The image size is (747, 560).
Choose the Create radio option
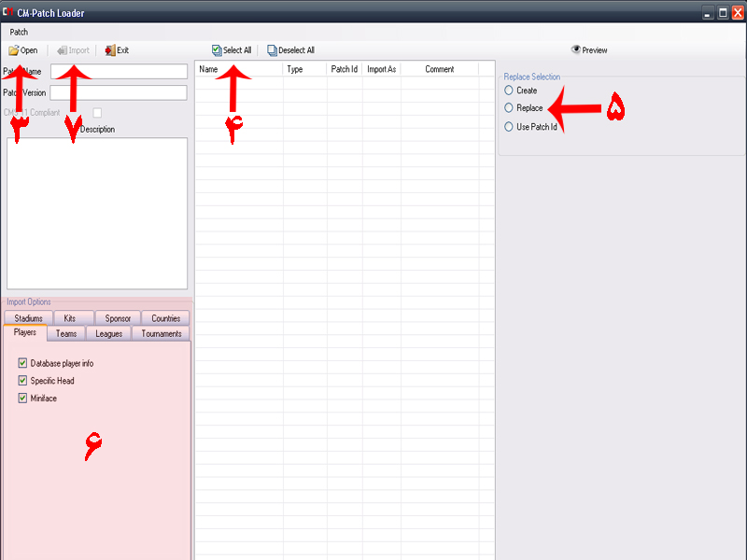[x=509, y=90]
